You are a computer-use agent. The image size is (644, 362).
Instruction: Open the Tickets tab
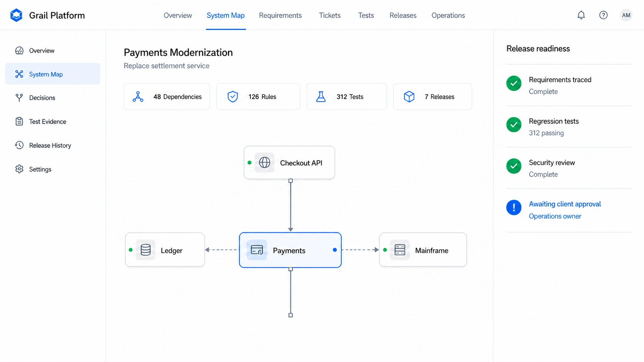coord(330,15)
